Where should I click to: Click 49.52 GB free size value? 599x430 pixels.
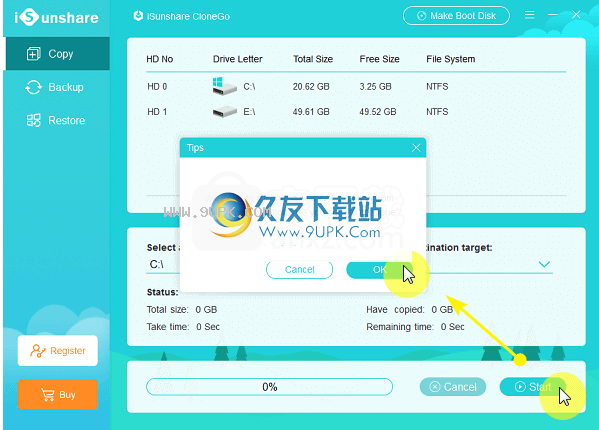point(377,112)
